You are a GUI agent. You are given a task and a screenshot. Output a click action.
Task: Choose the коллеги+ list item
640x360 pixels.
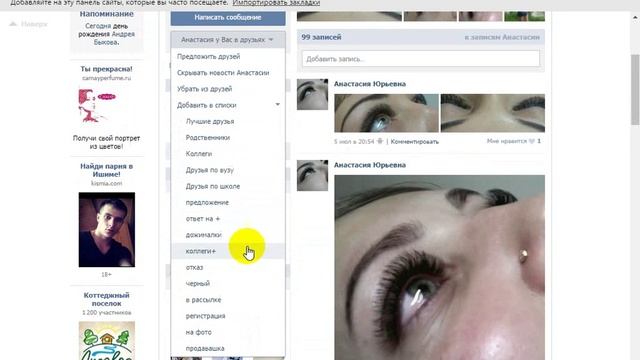point(228,251)
